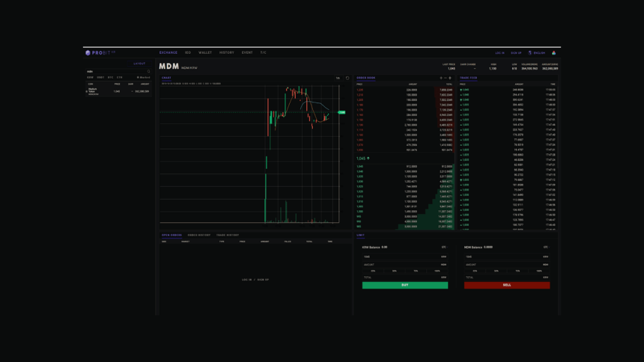Click the search magnifier icon in coin search
Viewport: 644px width, 362px height.
pyautogui.click(x=149, y=72)
